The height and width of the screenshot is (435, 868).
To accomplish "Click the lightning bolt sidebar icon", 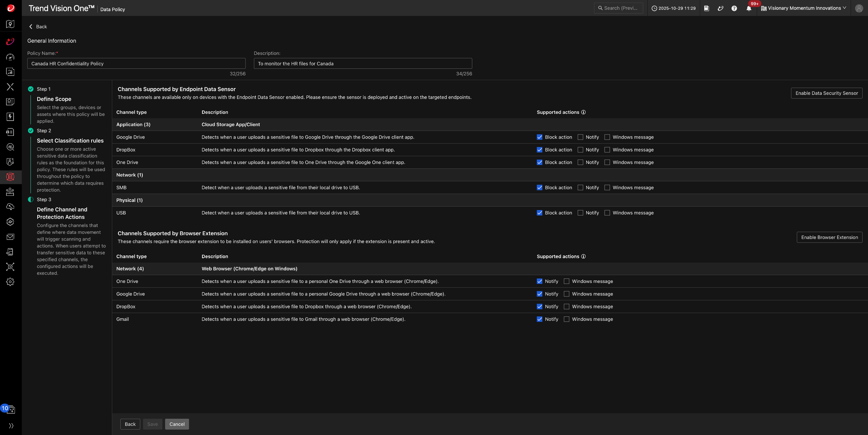I will 10,117.
